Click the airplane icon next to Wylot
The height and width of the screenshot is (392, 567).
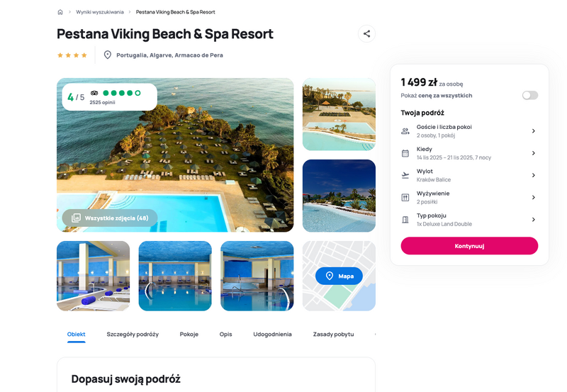405,175
